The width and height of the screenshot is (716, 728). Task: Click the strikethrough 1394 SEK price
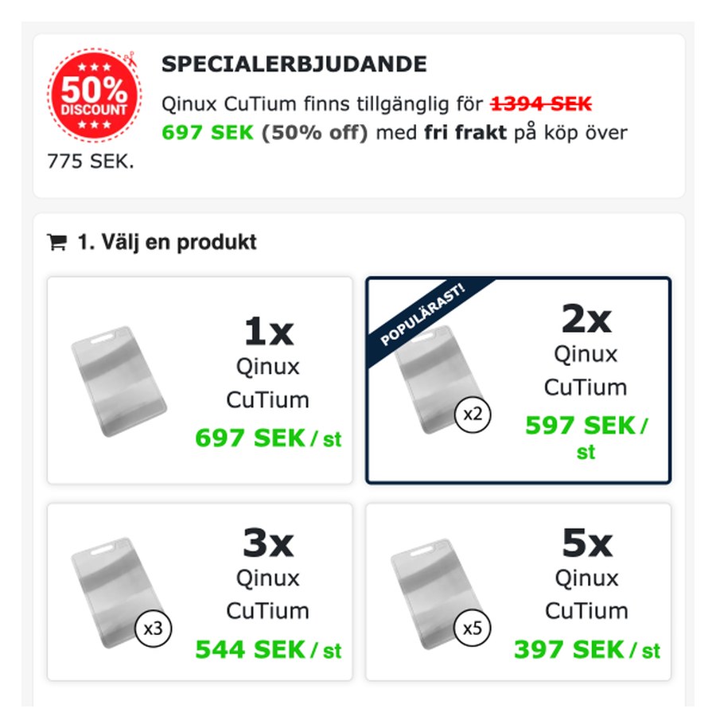542,103
